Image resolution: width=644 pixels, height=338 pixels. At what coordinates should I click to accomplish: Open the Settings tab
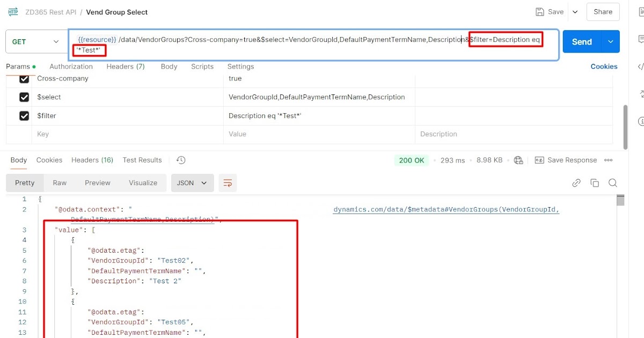point(240,67)
